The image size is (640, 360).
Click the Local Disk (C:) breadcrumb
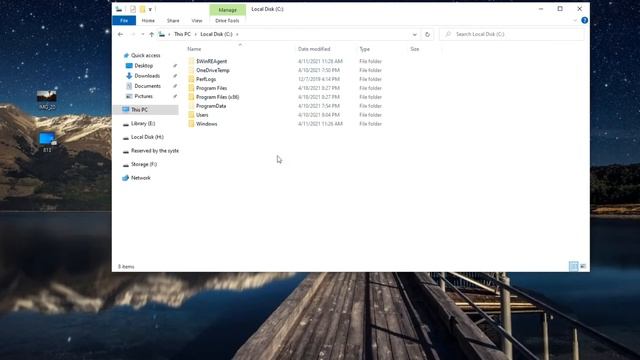pos(216,34)
